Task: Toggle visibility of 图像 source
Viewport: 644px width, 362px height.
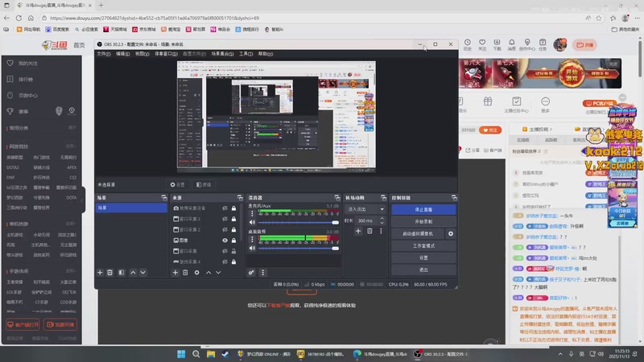Action: pyautogui.click(x=225, y=241)
